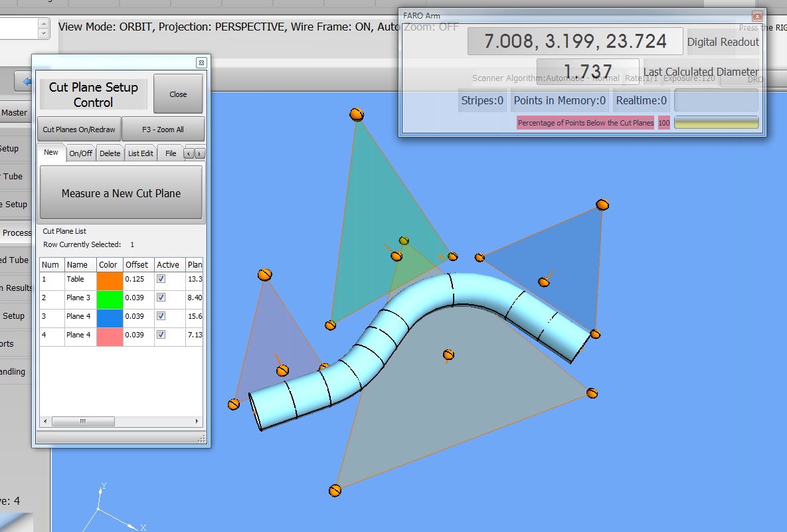
Task: Click the Digital Readout coordinates field
Action: click(575, 41)
